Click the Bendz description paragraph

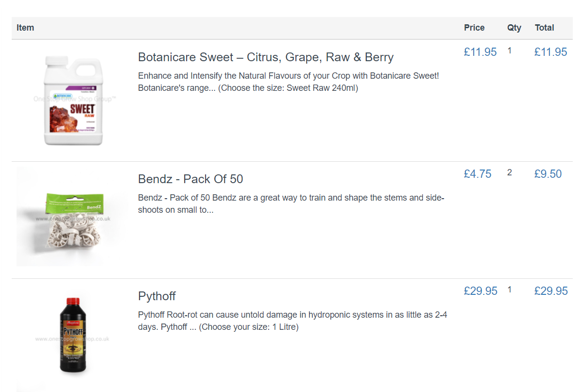pyautogui.click(x=291, y=204)
